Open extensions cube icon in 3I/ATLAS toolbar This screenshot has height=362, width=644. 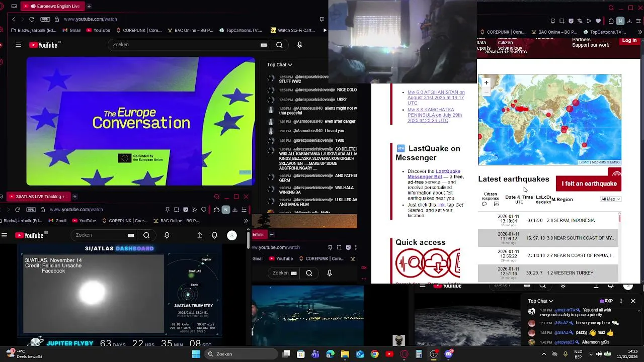217,210
